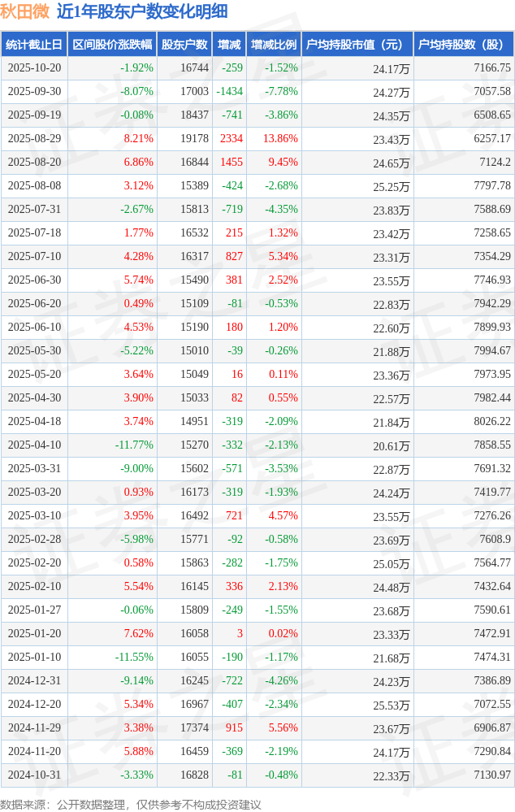Image resolution: width=515 pixels, height=812 pixels.
Task: Select the 2025-10-20 date cell
Action: point(34,68)
